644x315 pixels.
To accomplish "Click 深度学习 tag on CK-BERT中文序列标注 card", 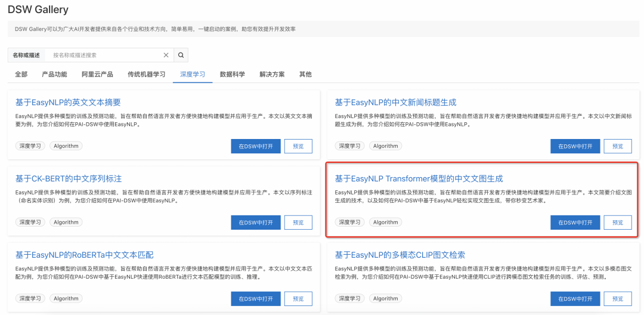I will 30,222.
